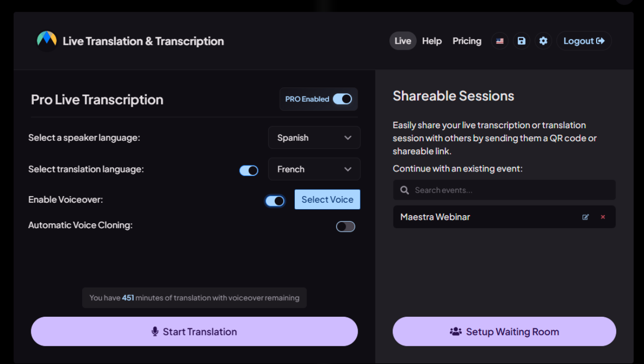
Task: Click the Setup Waiting Room button
Action: (x=504, y=331)
